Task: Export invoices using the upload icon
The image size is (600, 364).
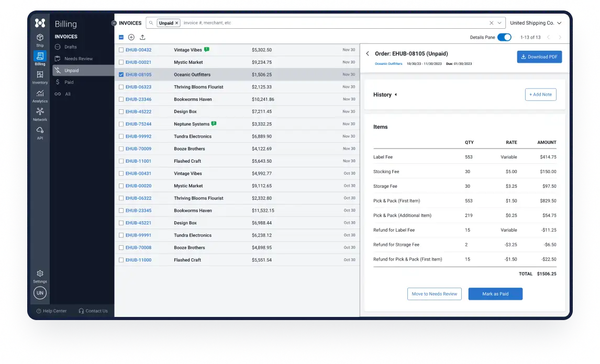Action: point(142,37)
